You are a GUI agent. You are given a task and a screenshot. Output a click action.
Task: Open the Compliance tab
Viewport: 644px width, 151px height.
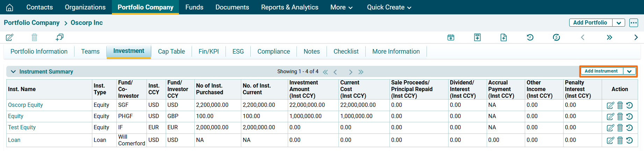pyautogui.click(x=273, y=52)
